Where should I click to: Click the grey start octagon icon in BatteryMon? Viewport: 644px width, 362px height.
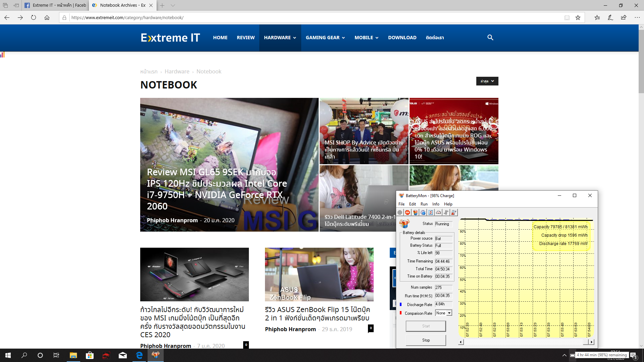click(400, 213)
